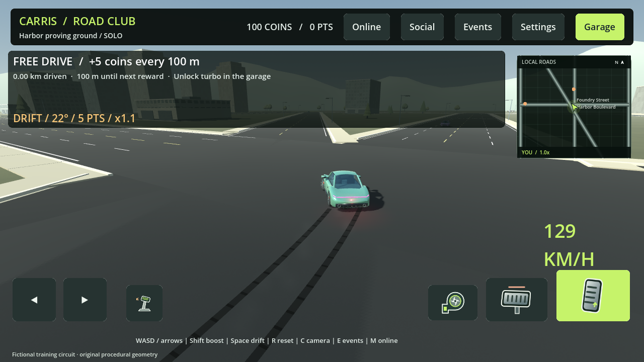644x362 pixels.
Task: Tap the green accelerator pedal
Action: 593,296
